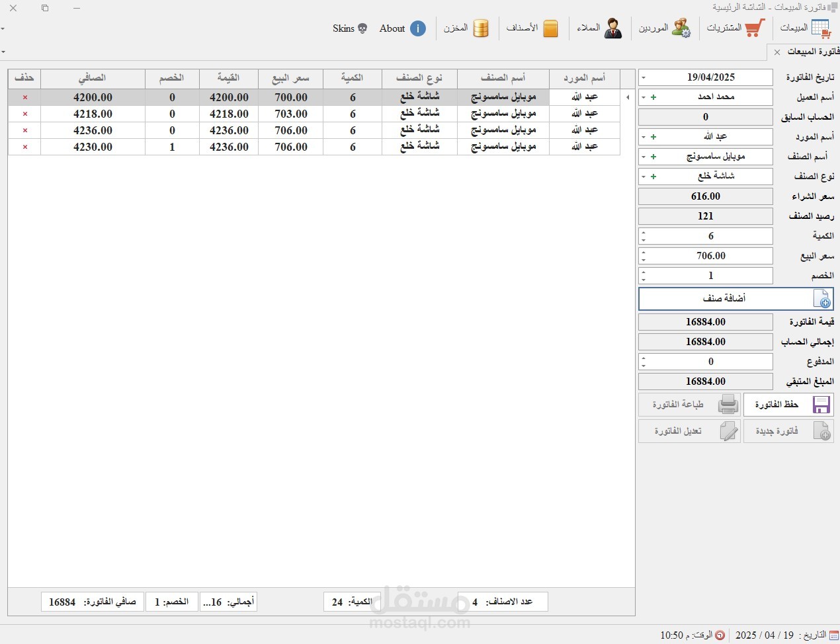The height and width of the screenshot is (644, 840).
Task: Expand the supplier name dropdown arrow
Action: [644, 137]
